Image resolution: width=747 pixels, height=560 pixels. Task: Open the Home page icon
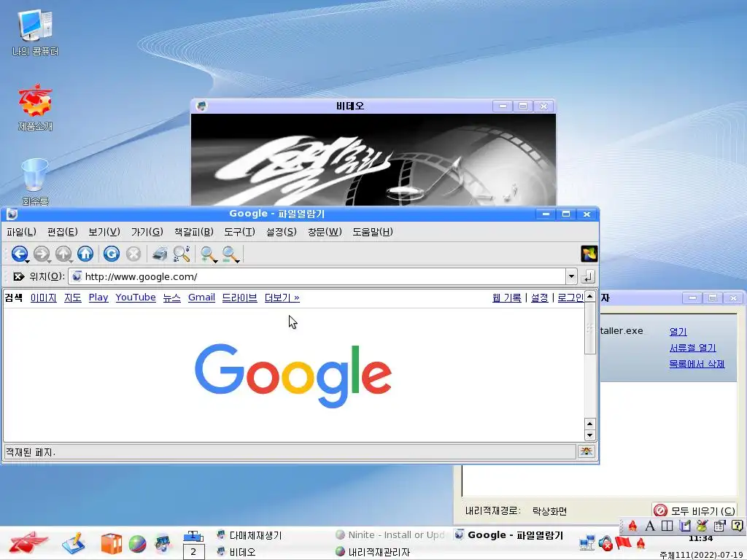[x=86, y=254]
